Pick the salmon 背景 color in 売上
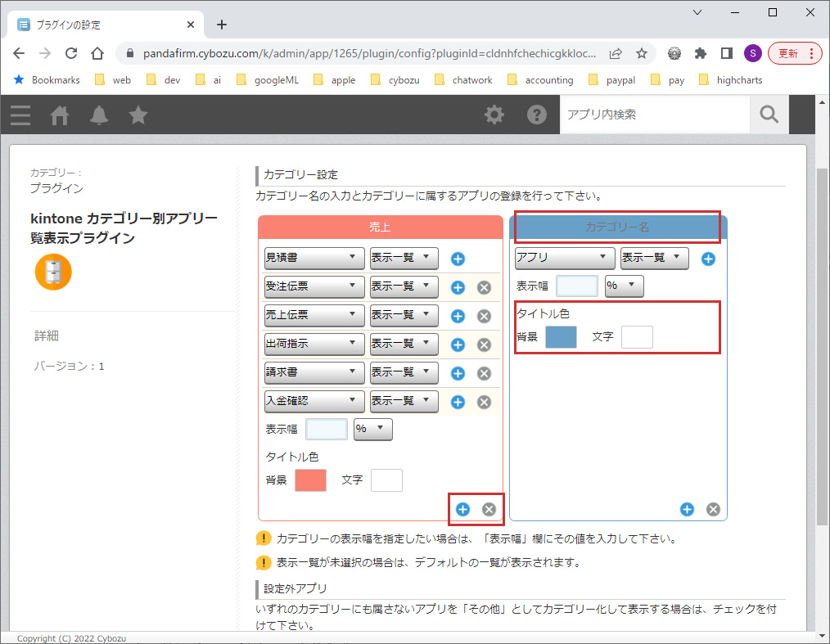 click(310, 480)
